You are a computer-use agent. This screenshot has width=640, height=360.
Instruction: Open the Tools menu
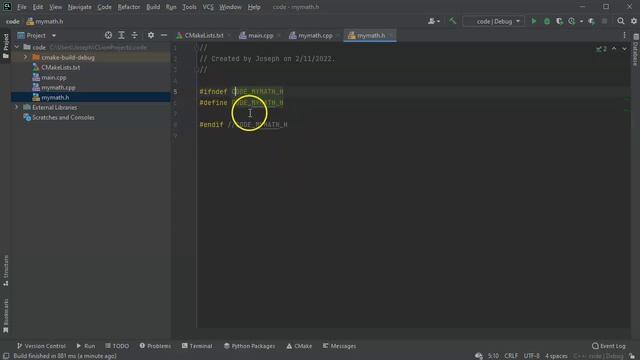[x=189, y=7]
